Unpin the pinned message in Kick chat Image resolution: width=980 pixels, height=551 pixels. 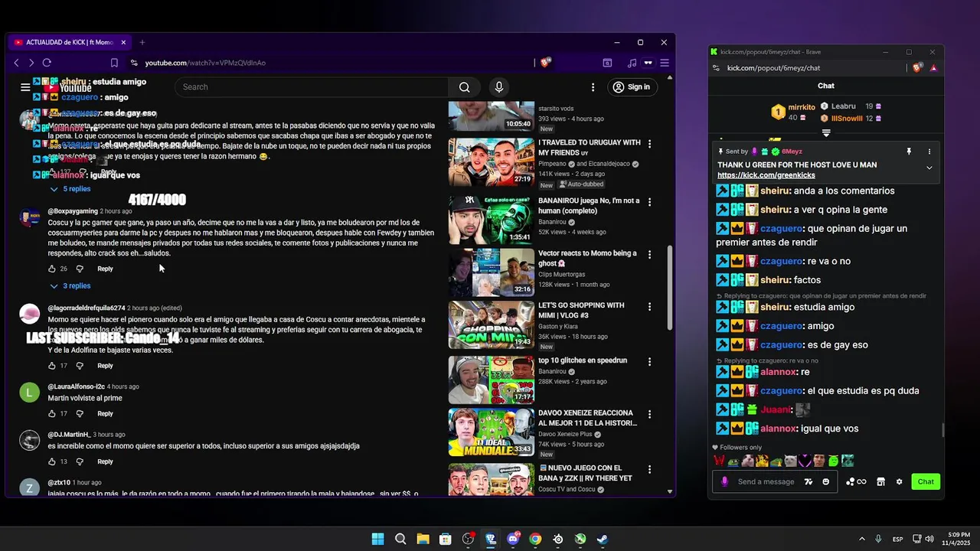coord(909,152)
